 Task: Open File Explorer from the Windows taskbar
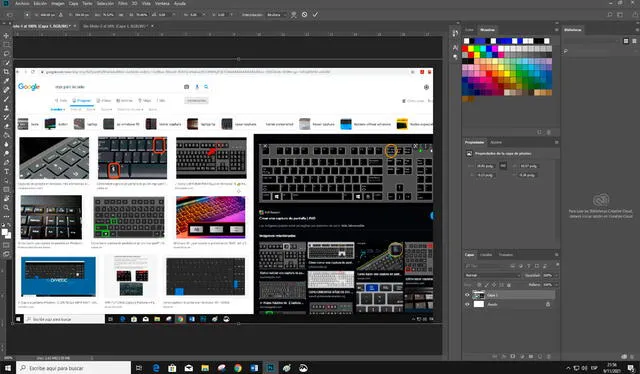pos(205,368)
